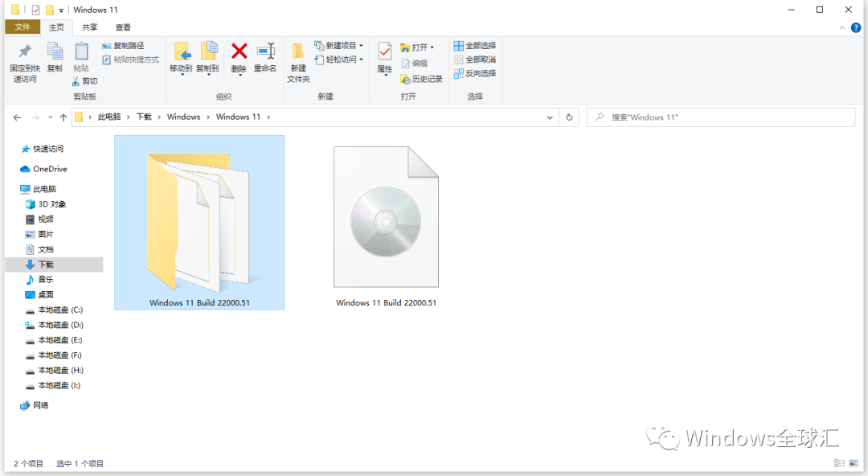
Task: Click the Edit ribbon command
Action: pos(414,64)
